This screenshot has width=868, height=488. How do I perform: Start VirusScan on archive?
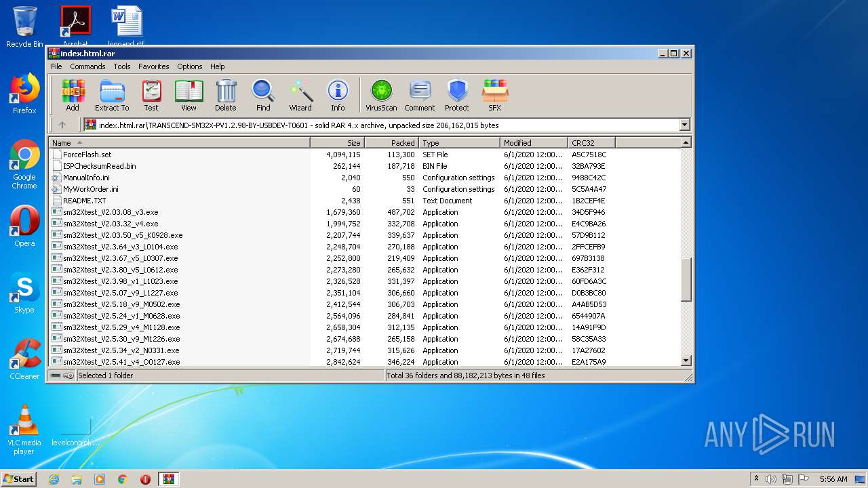click(x=381, y=95)
